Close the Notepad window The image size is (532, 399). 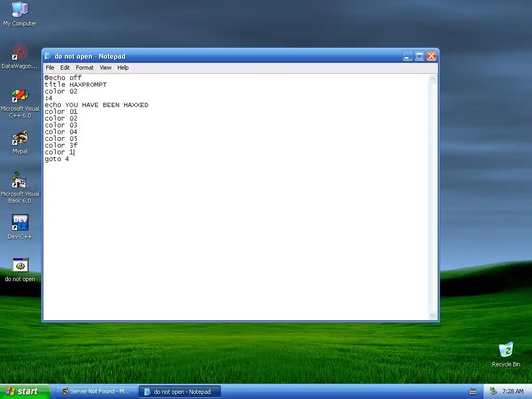click(x=431, y=56)
